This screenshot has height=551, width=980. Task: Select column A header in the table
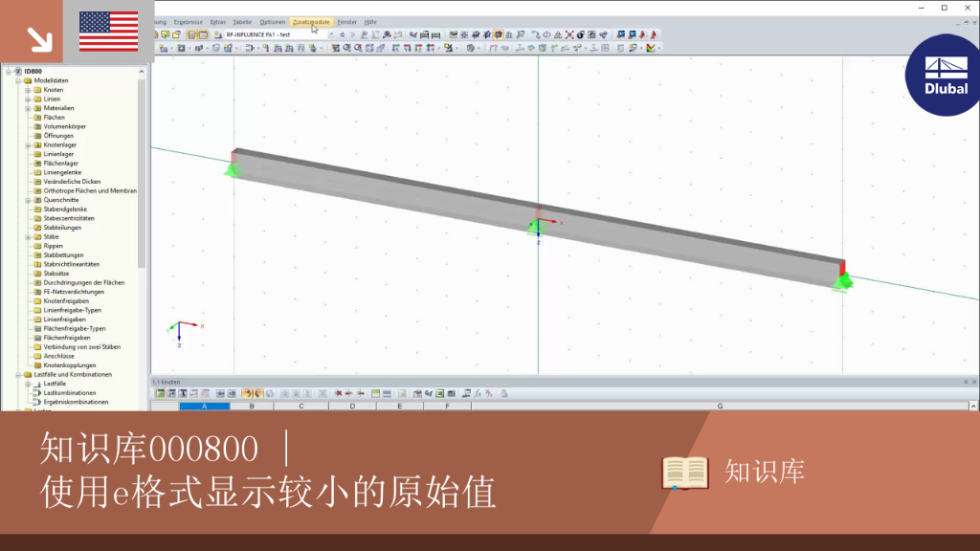[x=205, y=406]
